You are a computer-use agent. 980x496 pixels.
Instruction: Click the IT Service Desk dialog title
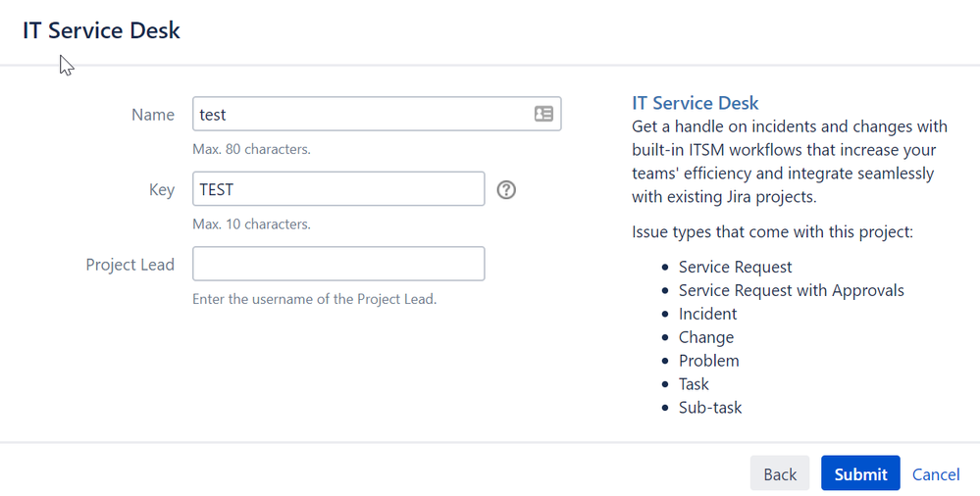tap(101, 30)
